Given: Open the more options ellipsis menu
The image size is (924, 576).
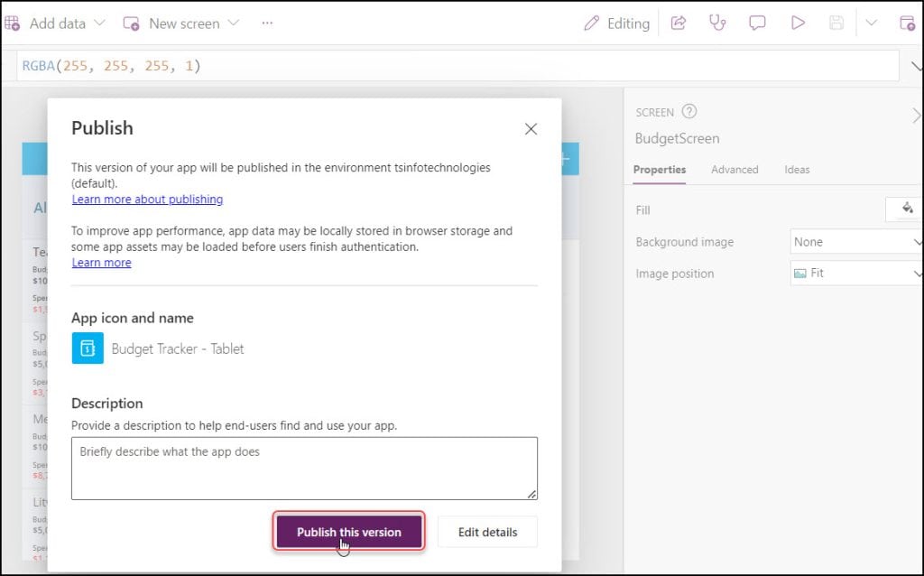Looking at the screenshot, I should click(x=267, y=23).
